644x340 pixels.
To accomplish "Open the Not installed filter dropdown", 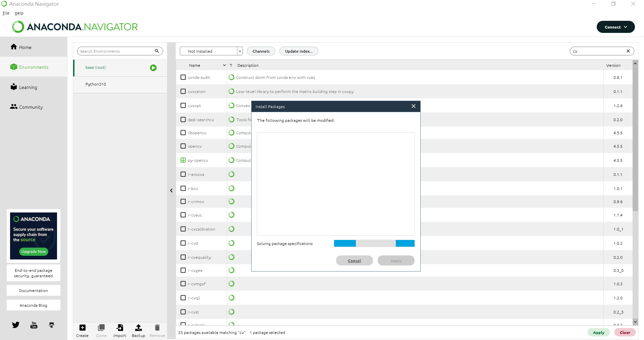I will point(211,51).
